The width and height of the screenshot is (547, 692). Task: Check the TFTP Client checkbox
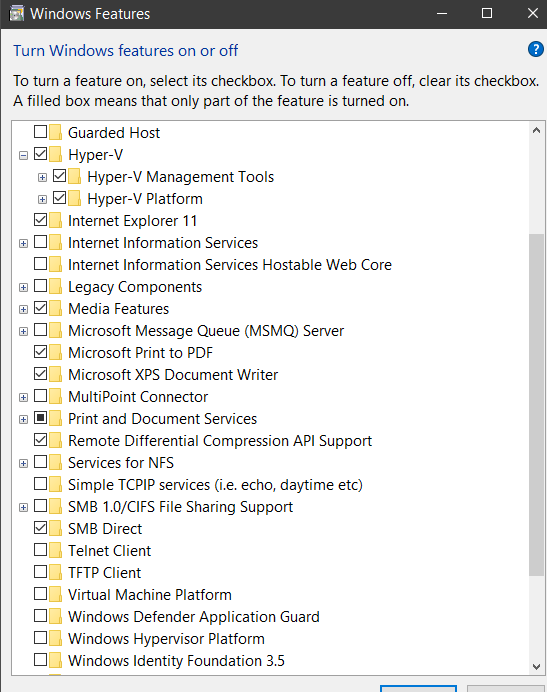[41, 572]
